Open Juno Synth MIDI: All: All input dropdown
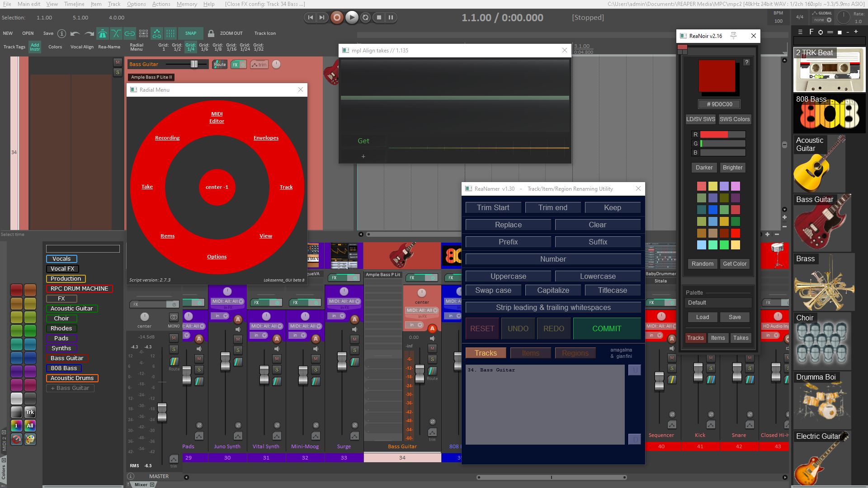Viewport: 868px width, 488px height. point(227,301)
